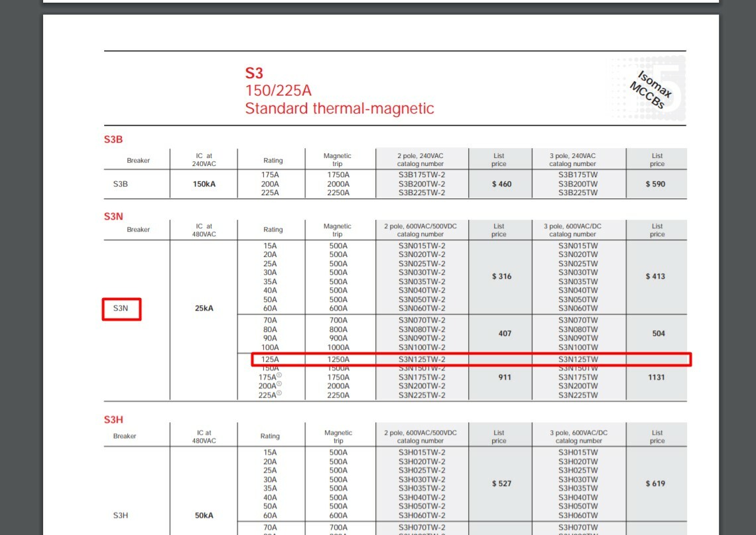
Task: Click the $ 316 list price
Action: [501, 276]
